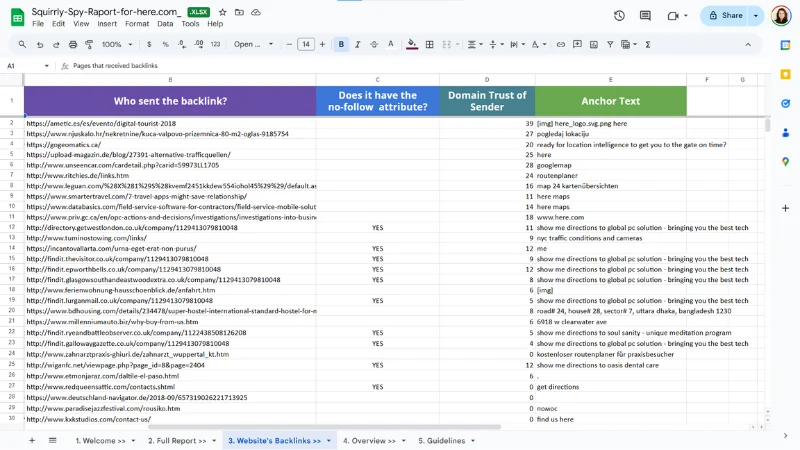Click the create filter funnel icon
Viewport: 800px width, 450px height.
click(x=611, y=44)
